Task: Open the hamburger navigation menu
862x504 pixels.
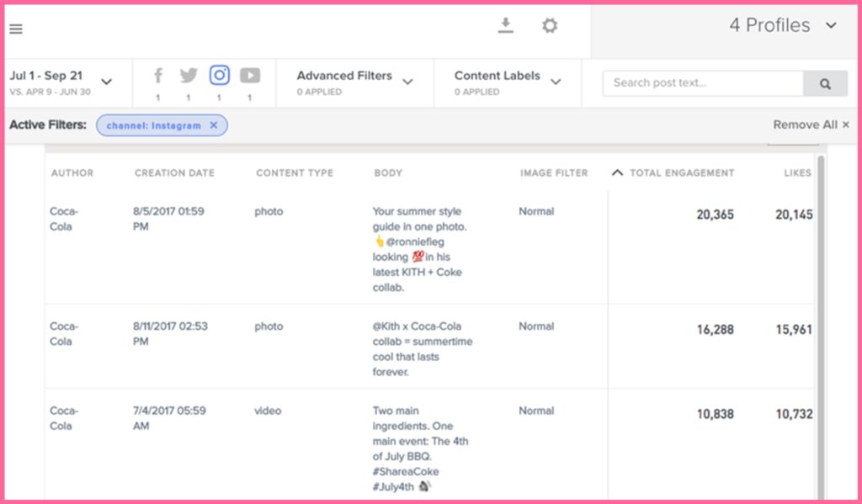Action: click(x=16, y=29)
